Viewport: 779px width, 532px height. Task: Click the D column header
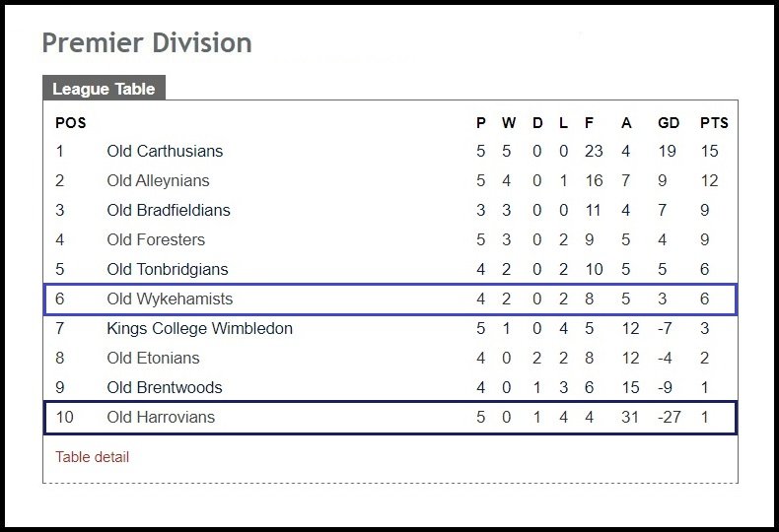[x=537, y=123]
